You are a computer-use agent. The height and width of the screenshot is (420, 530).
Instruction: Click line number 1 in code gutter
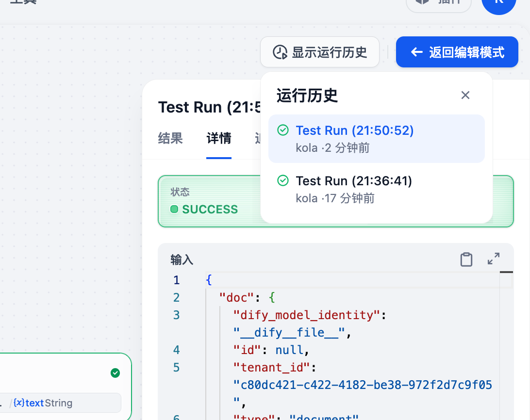[177, 280]
